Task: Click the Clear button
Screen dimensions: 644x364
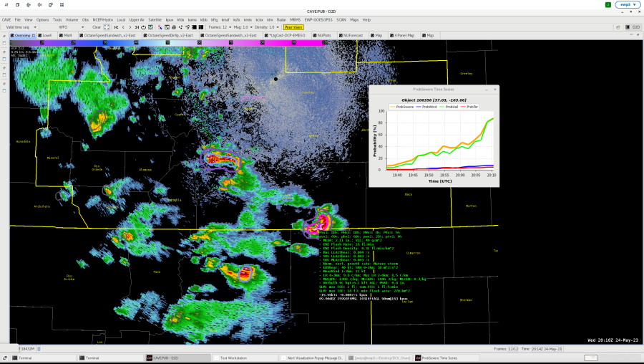Action: (x=96, y=27)
